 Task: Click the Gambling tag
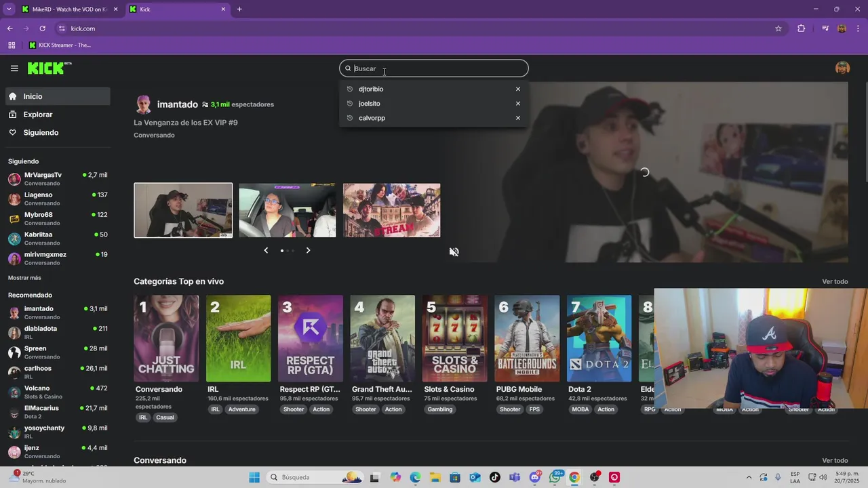(x=440, y=409)
